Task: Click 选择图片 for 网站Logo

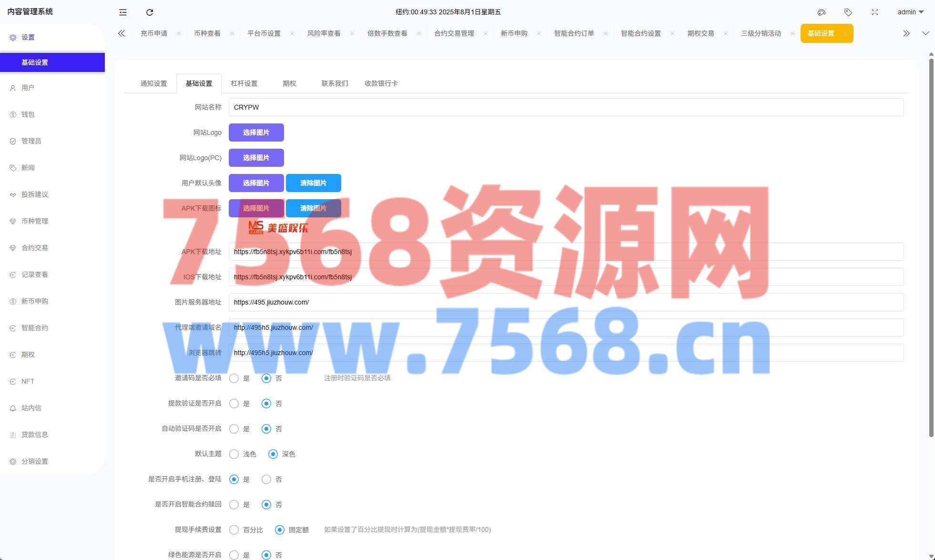Action: click(256, 132)
